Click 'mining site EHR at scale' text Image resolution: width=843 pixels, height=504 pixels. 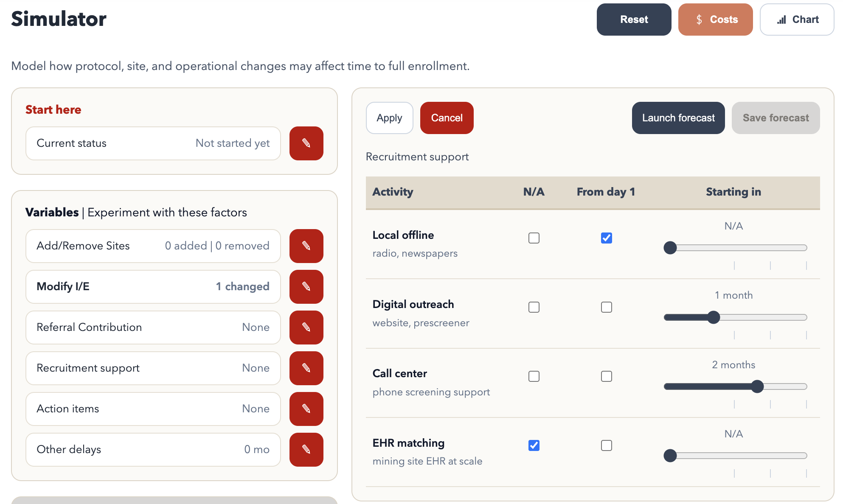coord(427,461)
